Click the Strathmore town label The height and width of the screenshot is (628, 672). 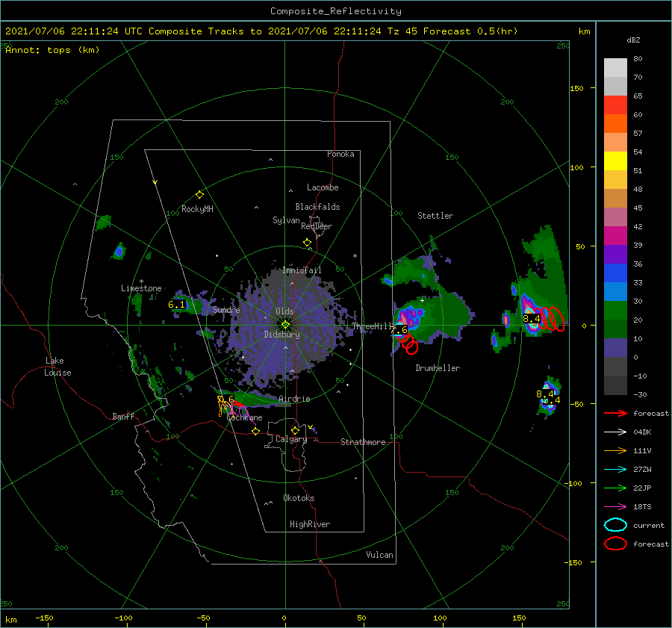(363, 442)
